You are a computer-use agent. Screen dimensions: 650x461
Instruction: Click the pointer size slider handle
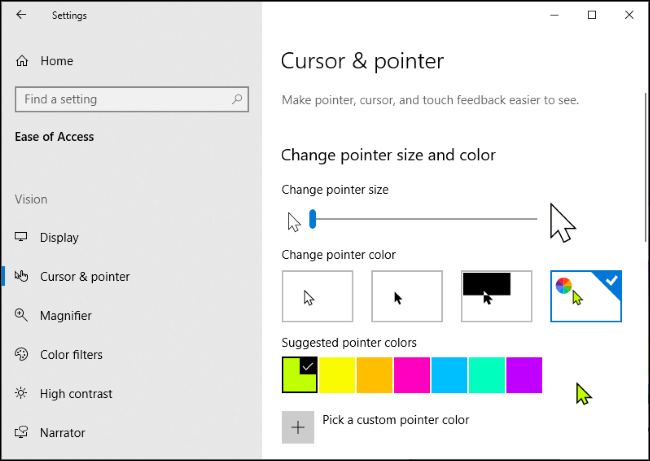coord(313,219)
